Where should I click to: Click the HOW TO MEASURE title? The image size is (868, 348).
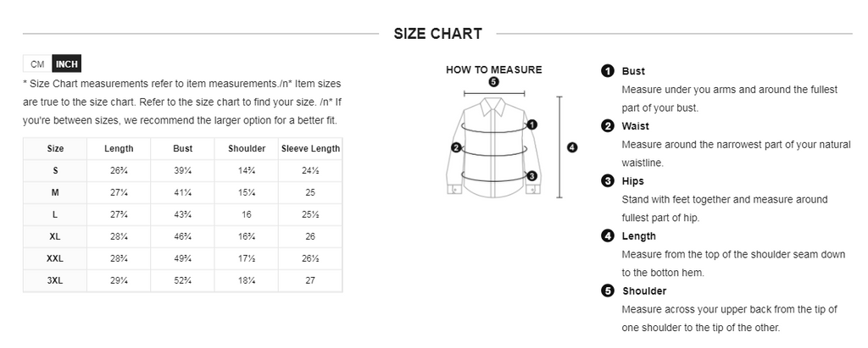point(494,69)
